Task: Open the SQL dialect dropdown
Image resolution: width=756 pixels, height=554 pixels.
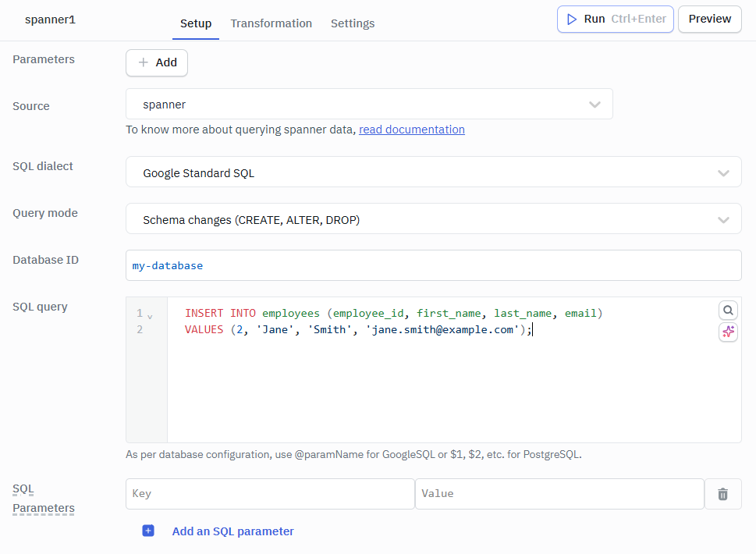Action: pos(434,172)
